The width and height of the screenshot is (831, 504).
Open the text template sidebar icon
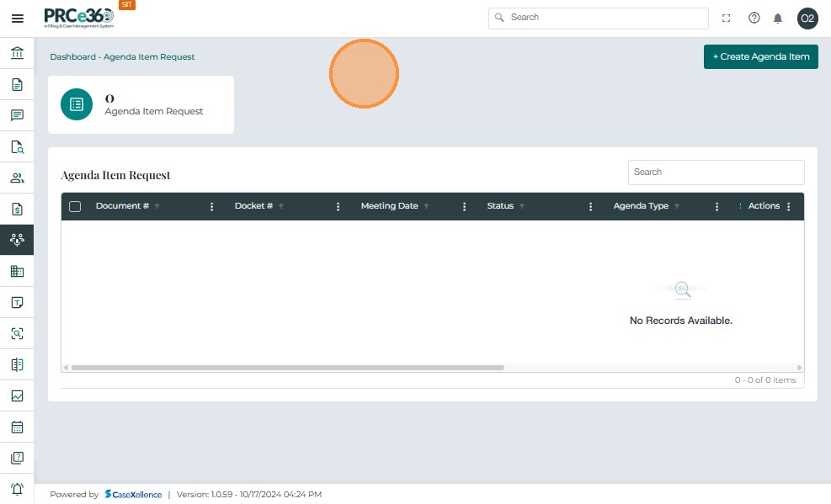point(17,302)
